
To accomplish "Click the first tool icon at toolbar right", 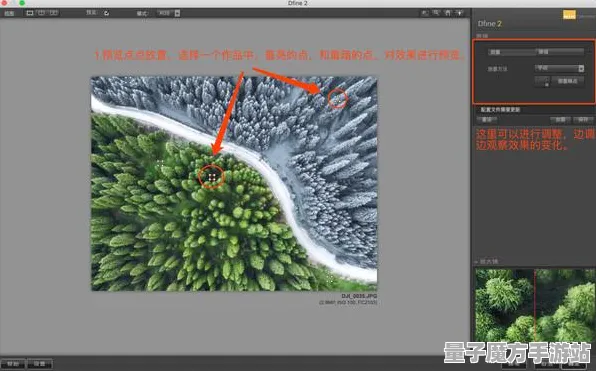I will [x=425, y=13].
